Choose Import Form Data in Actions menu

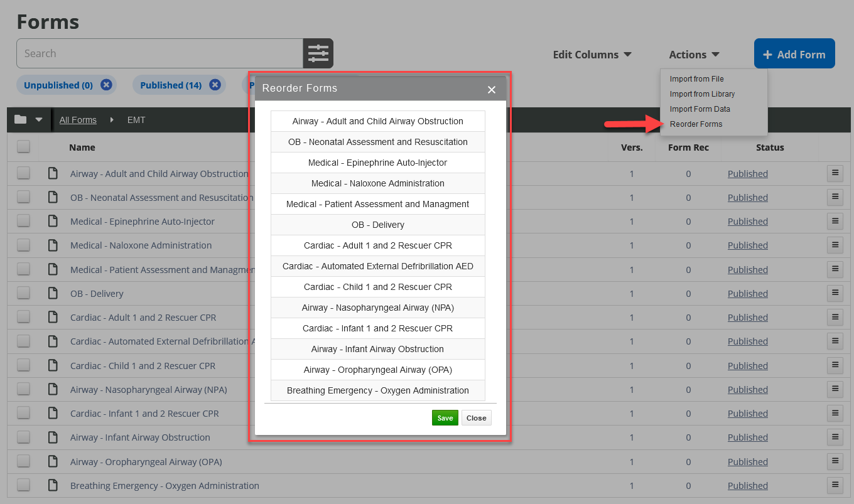pyautogui.click(x=700, y=109)
